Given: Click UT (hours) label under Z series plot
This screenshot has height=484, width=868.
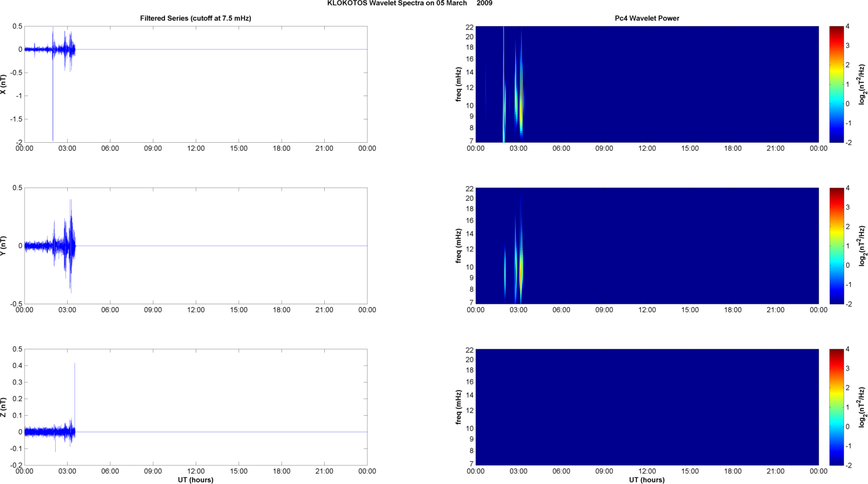Looking at the screenshot, I should 195,479.
